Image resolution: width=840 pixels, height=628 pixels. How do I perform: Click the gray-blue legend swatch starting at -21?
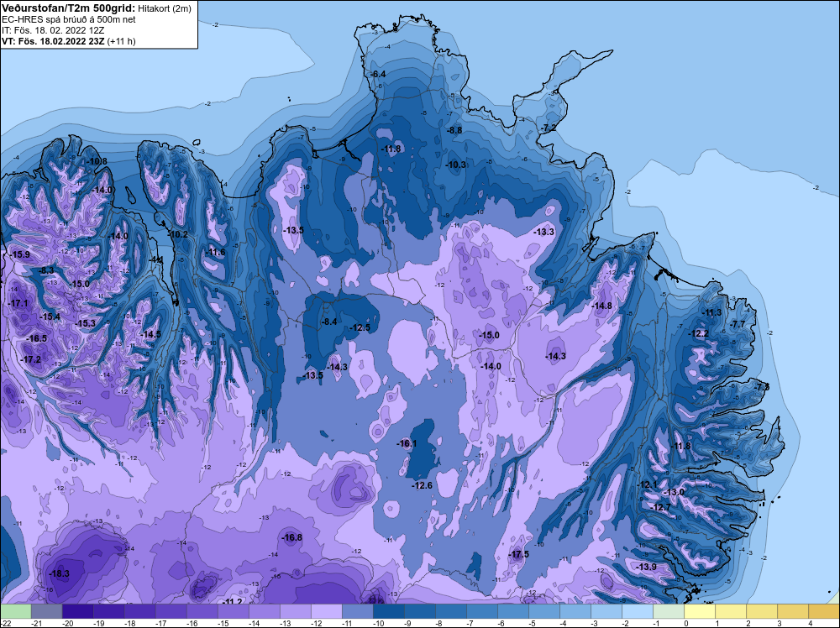pos(46,611)
